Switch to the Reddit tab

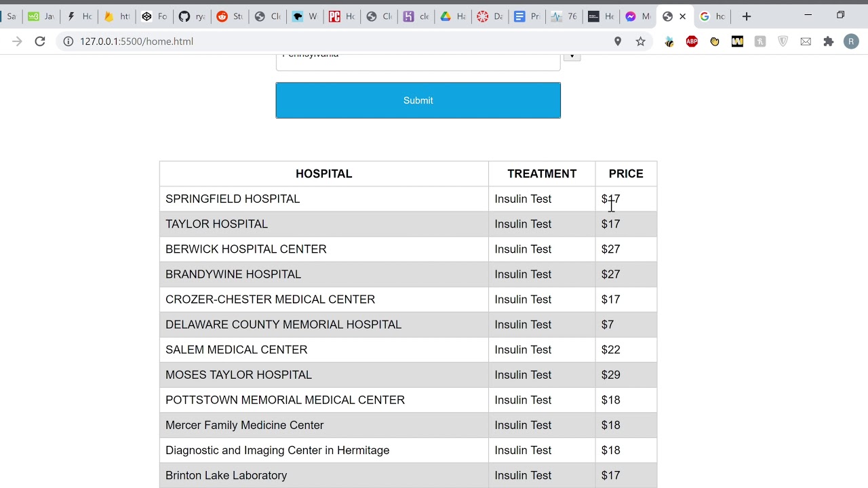[229, 16]
